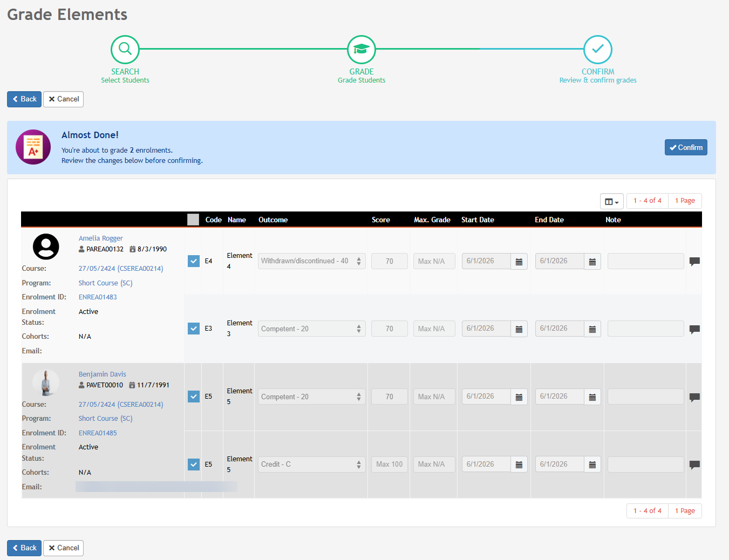Screen dimensions: 729x560
Task: Uncheck the E5 Credit - C row checkbox
Action: [194, 464]
